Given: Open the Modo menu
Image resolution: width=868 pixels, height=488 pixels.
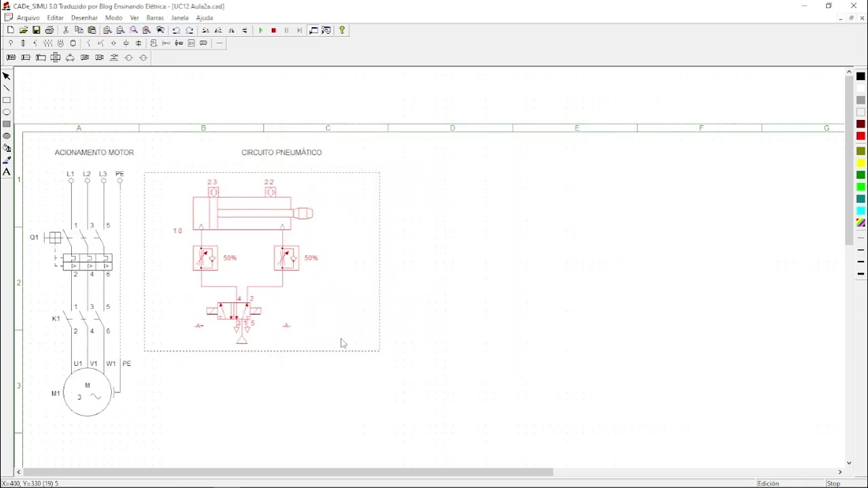Looking at the screenshot, I should (114, 18).
